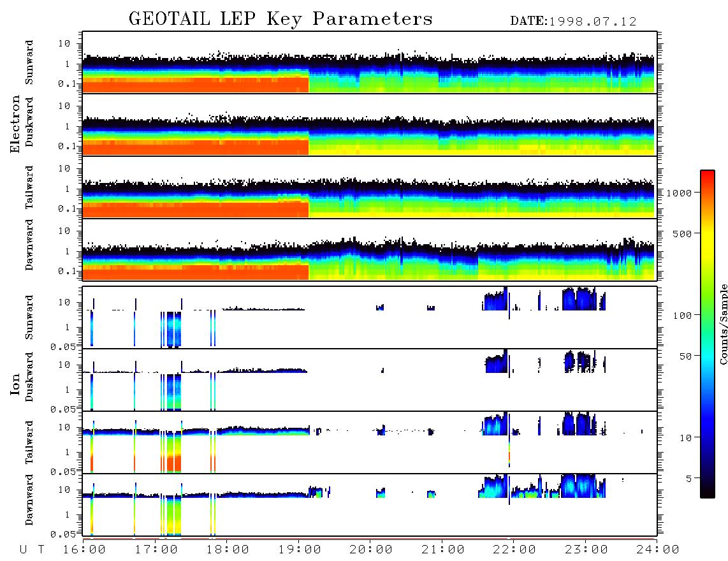Click inside the Electron Dawnward spectrogram panel

click(370, 249)
